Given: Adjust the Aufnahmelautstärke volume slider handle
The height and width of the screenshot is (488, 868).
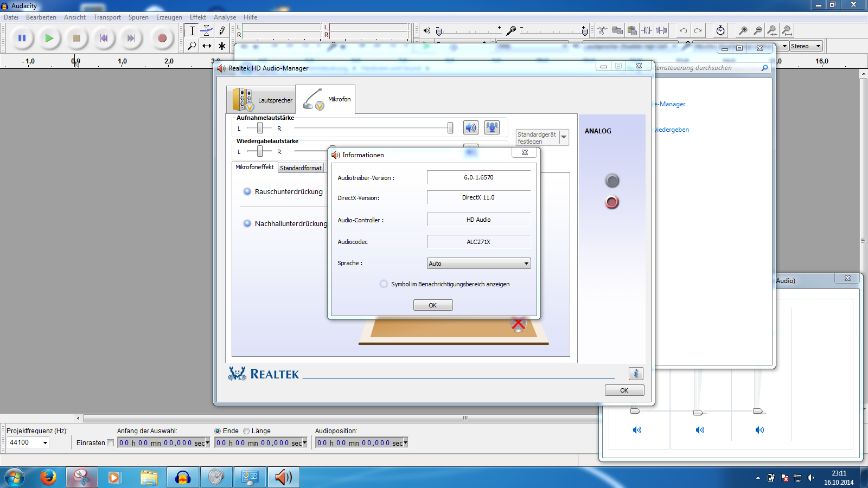Looking at the screenshot, I should click(x=450, y=128).
